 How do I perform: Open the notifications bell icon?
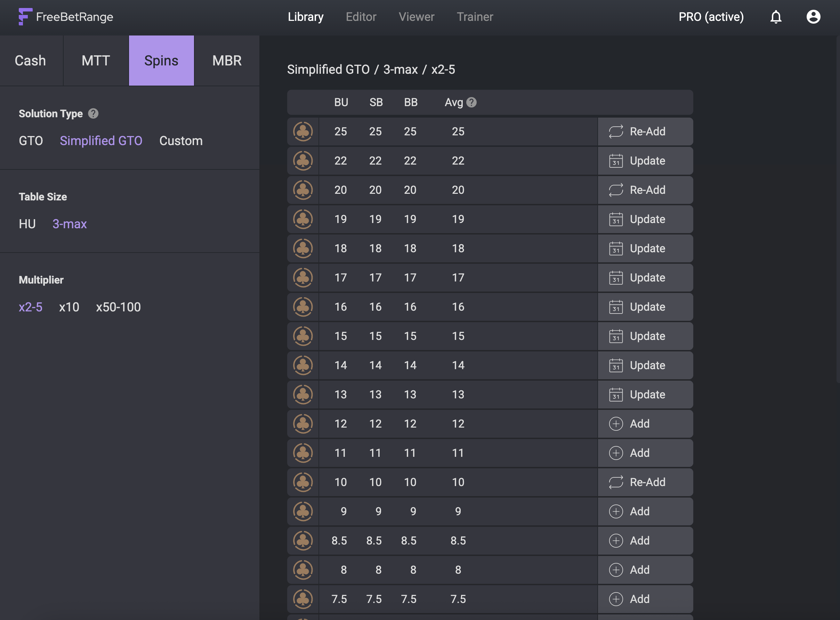click(x=775, y=17)
